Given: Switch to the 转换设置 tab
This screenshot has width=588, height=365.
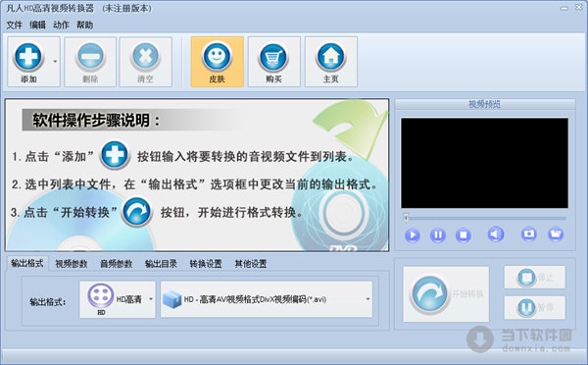Looking at the screenshot, I should point(206,264).
